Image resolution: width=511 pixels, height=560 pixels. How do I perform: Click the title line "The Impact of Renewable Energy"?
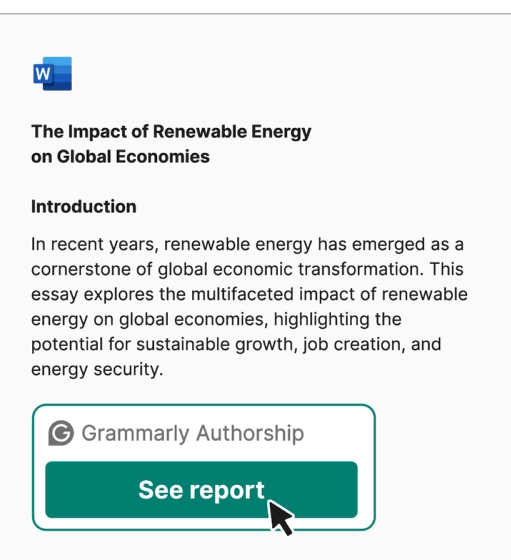[x=171, y=132]
